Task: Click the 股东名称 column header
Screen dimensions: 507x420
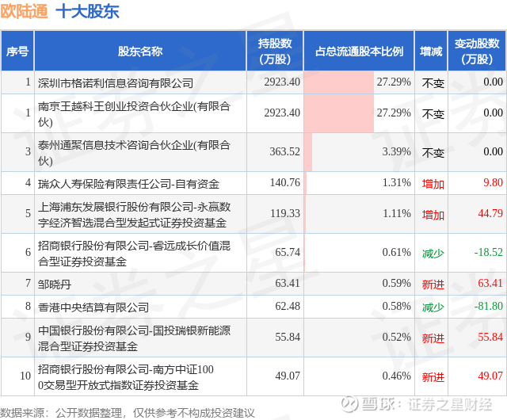Action: (x=140, y=52)
